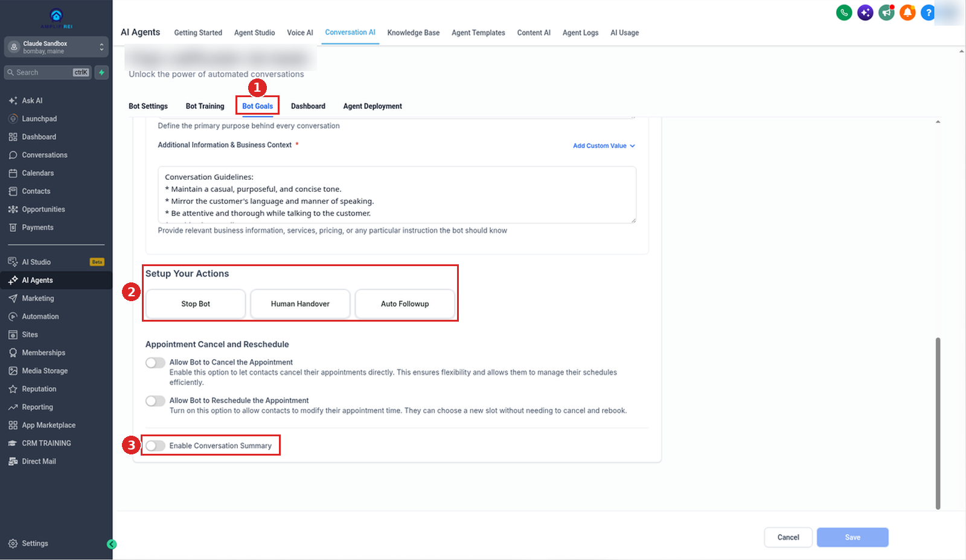
Task: Click the sidebar Search field
Action: (x=48, y=72)
